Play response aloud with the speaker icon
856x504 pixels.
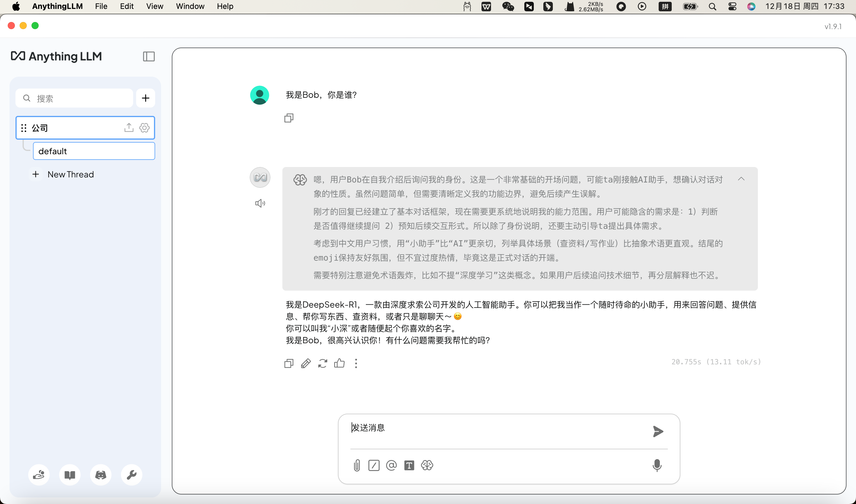pyautogui.click(x=260, y=203)
